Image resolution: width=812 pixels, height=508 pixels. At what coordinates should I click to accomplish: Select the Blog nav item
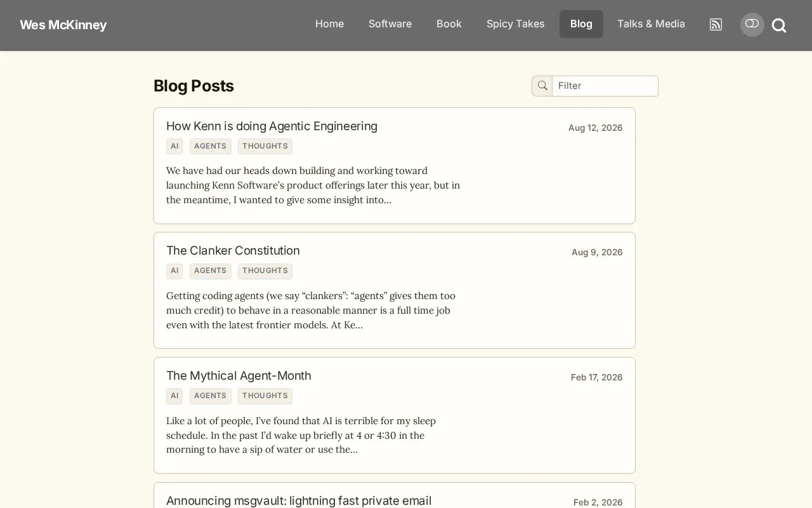(x=581, y=24)
